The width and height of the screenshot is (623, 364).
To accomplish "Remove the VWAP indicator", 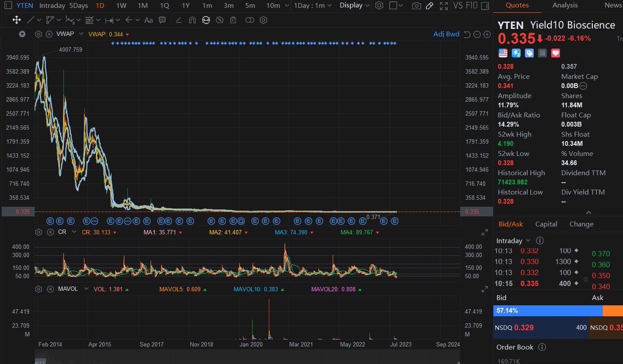I will pos(48,34).
